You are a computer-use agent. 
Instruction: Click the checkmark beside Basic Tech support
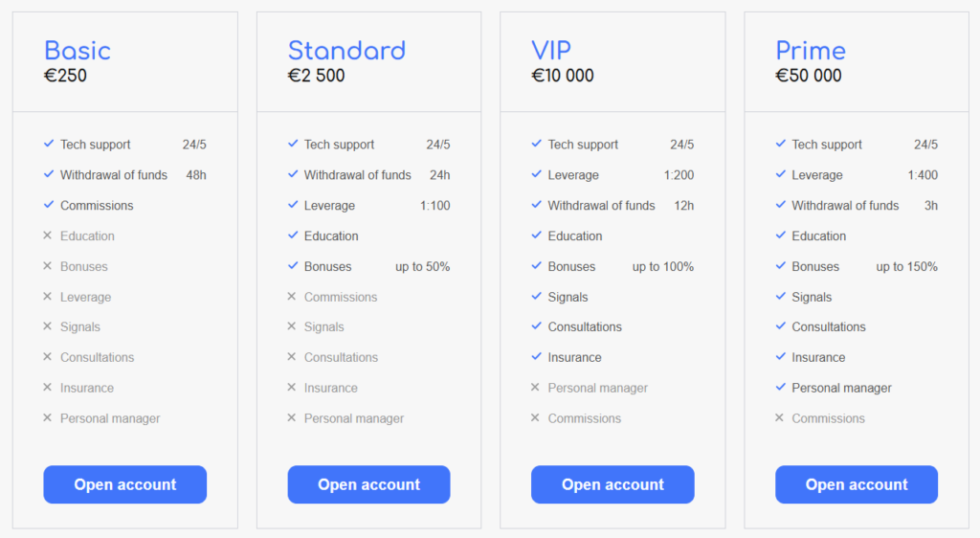tap(49, 145)
